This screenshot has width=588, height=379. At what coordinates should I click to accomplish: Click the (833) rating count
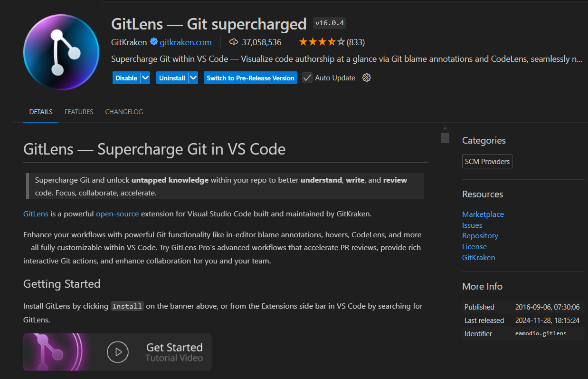click(x=356, y=42)
